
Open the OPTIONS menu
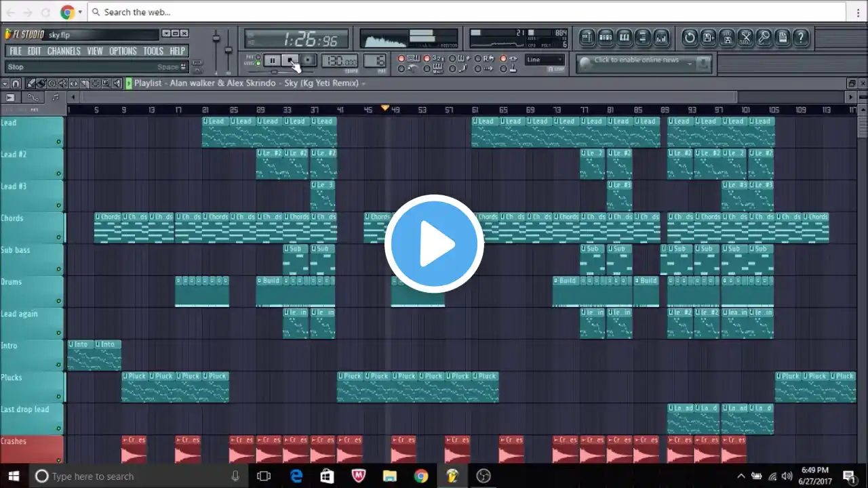click(x=123, y=51)
